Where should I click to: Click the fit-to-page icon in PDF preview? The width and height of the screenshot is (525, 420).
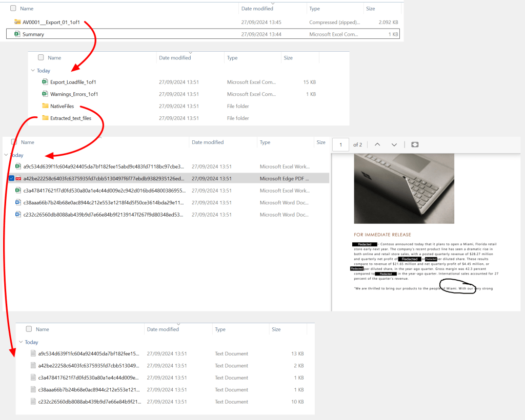[415, 145]
